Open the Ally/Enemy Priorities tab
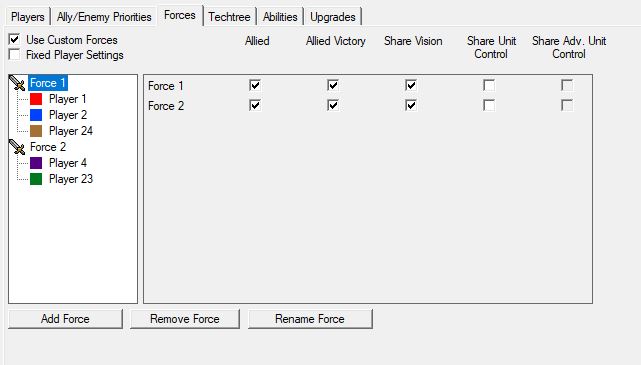This screenshot has width=641, height=365. (x=104, y=17)
